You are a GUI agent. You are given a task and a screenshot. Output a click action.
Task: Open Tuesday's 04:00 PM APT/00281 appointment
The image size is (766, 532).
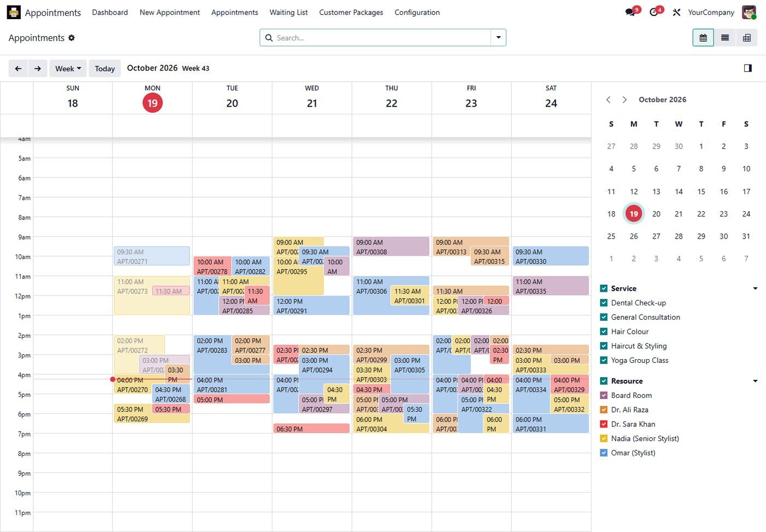pyautogui.click(x=231, y=384)
